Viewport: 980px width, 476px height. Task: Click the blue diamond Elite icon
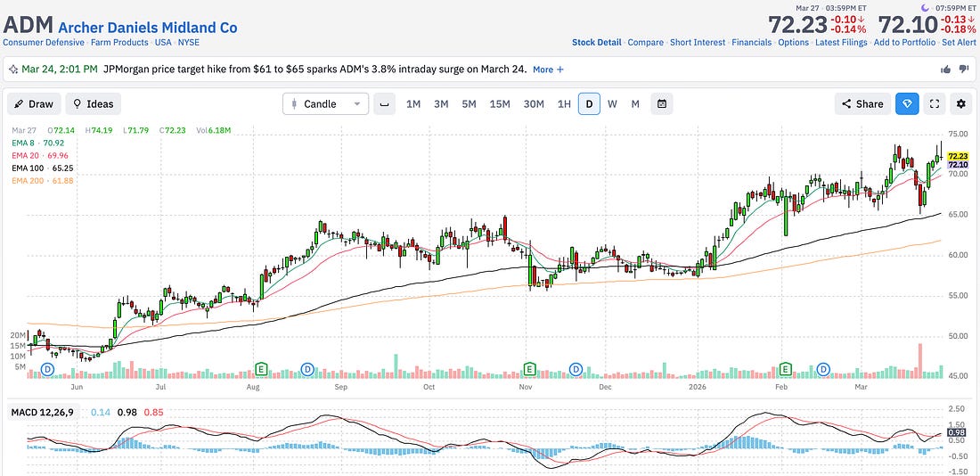click(x=907, y=103)
